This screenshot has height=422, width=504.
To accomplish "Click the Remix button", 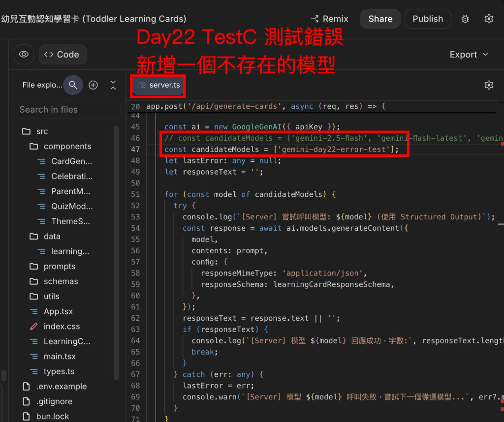I will (x=329, y=19).
